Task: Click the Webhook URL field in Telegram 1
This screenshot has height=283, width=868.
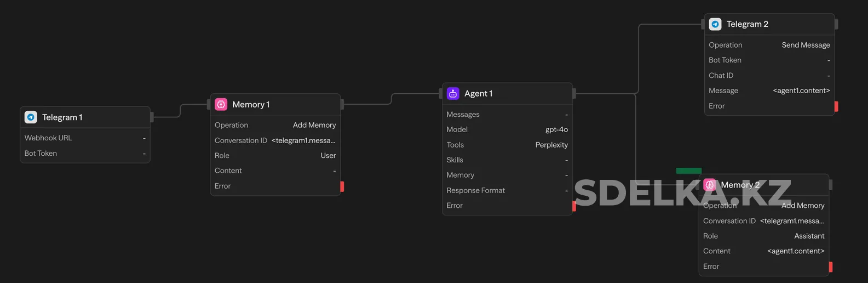Action: [x=85, y=138]
